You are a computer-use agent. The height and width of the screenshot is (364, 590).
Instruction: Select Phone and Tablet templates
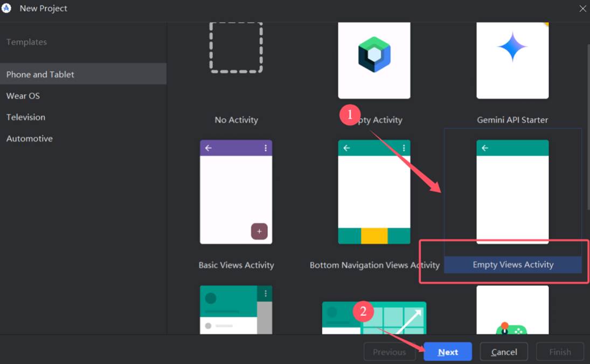[x=83, y=74]
